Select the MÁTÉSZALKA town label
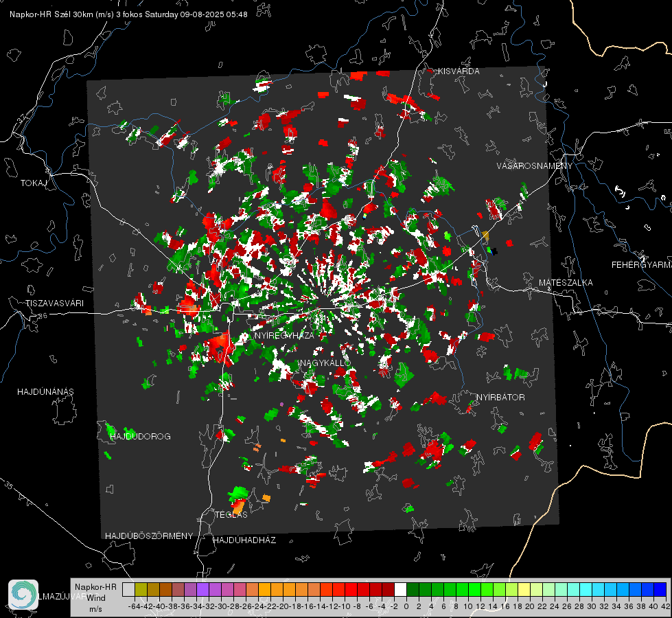This screenshot has height=618, width=672. point(566,283)
